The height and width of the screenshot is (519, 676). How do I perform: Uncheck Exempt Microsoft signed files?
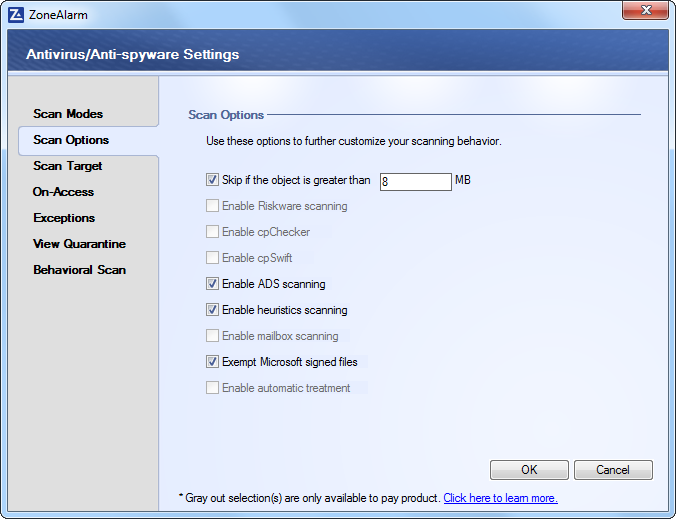212,361
